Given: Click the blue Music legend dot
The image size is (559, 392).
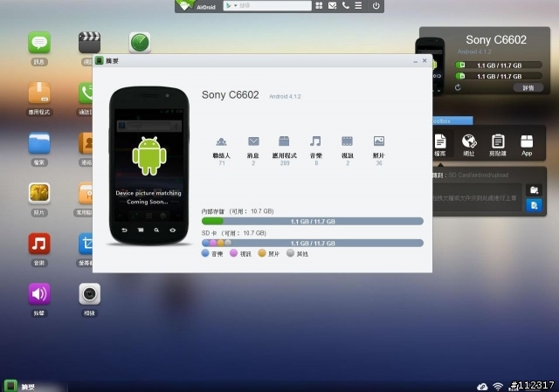Looking at the screenshot, I should [x=205, y=253].
